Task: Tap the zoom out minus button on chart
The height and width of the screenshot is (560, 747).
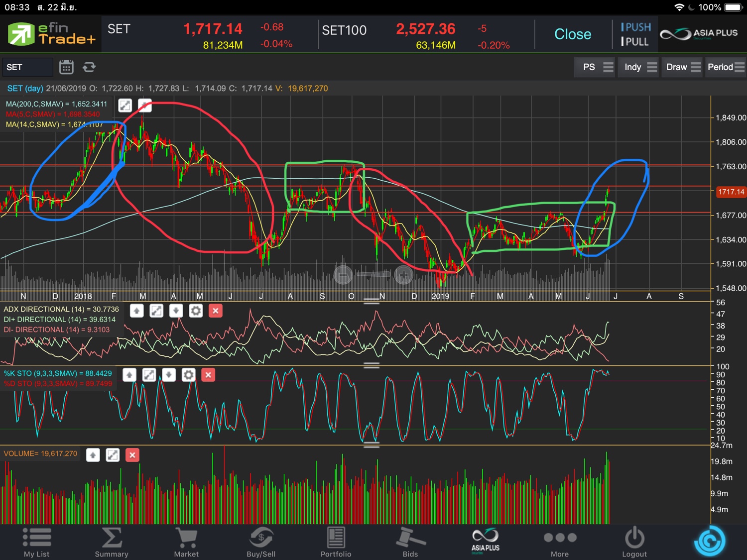Action: pos(343,274)
